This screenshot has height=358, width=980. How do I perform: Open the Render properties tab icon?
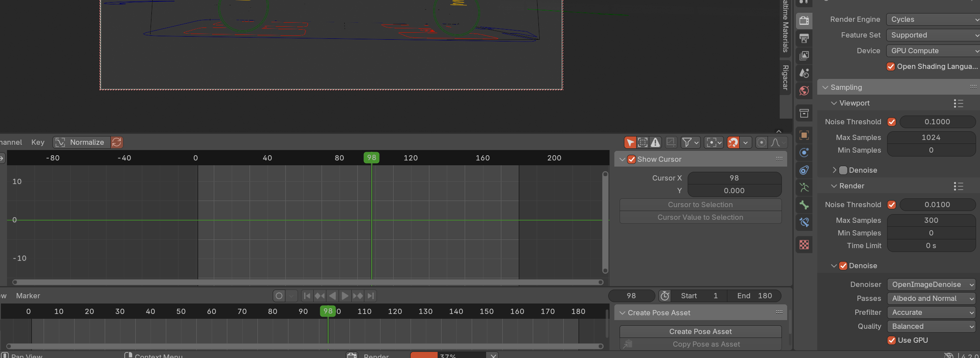pyautogui.click(x=804, y=20)
